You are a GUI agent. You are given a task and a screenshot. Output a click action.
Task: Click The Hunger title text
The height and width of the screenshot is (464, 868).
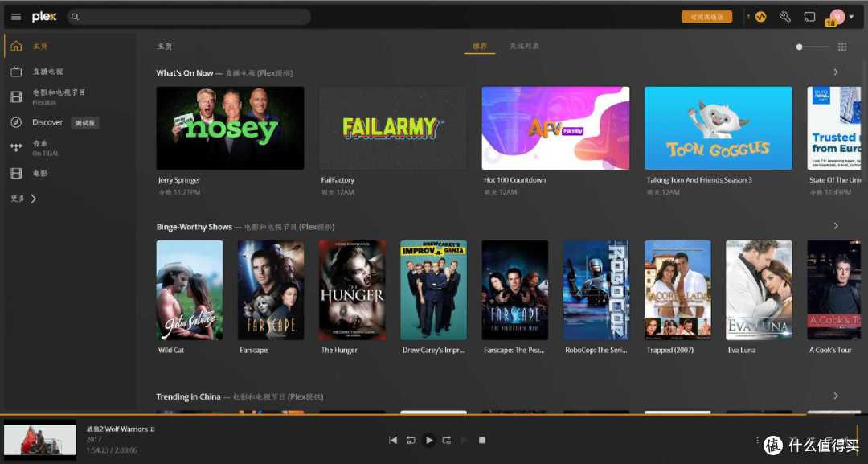[339, 351]
